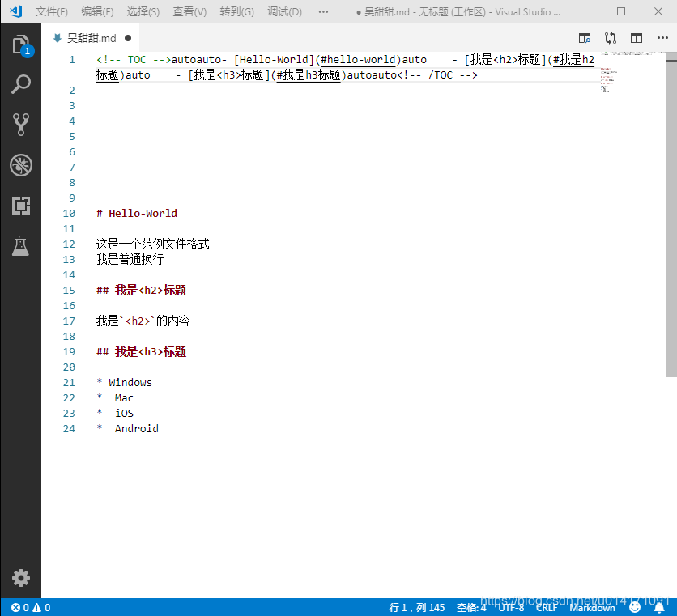Click the '# Hello-World' heading line
The image size is (677, 616).
[x=136, y=213]
